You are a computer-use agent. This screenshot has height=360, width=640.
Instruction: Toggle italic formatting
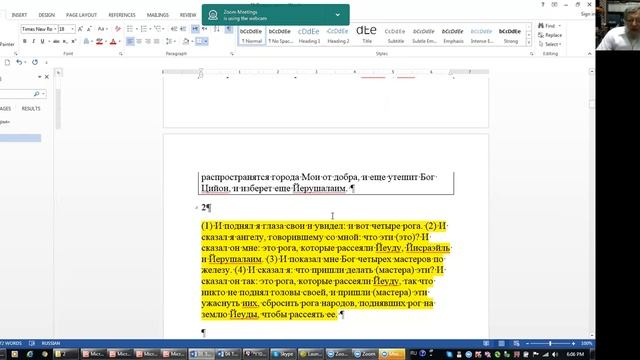33,41
